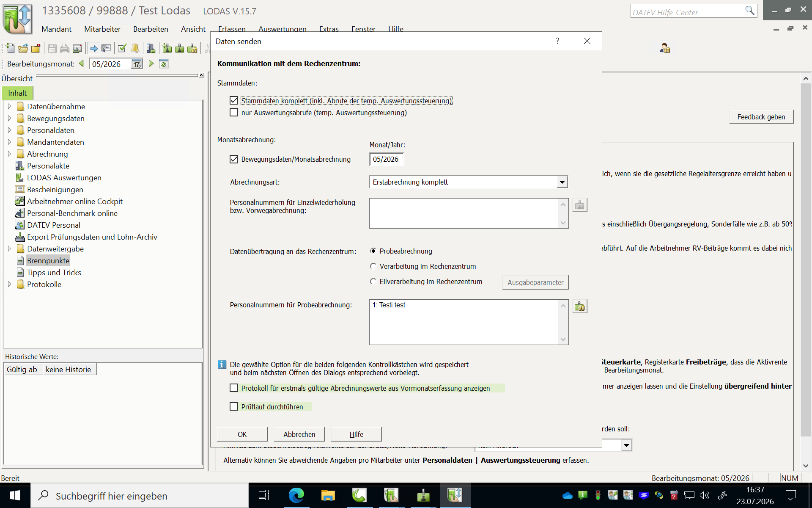Click the plain green employee badge icon

coord(180,49)
